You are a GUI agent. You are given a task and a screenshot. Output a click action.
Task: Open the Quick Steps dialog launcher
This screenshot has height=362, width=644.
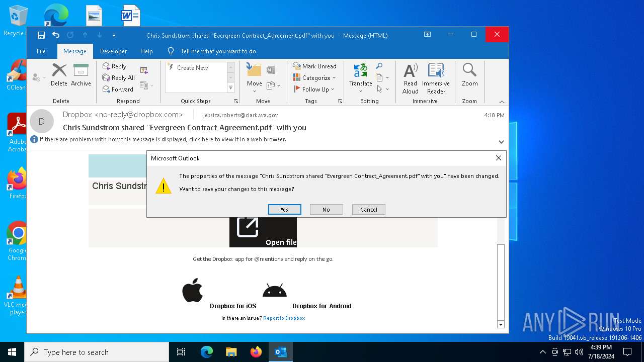tap(235, 101)
